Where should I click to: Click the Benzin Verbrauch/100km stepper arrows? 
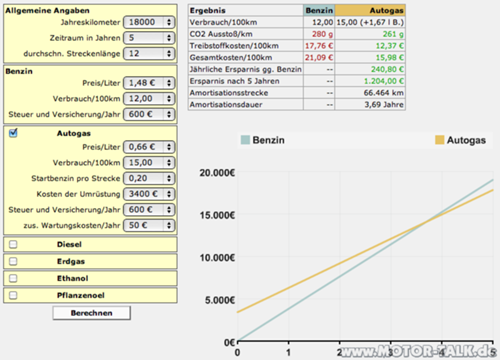point(169,99)
